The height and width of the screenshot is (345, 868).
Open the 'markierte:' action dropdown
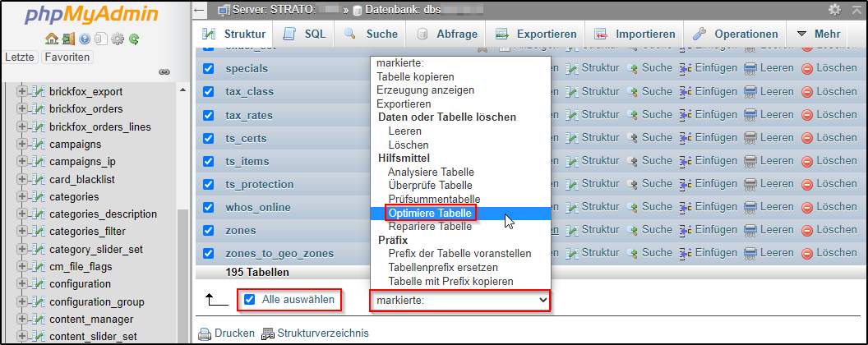(x=460, y=300)
